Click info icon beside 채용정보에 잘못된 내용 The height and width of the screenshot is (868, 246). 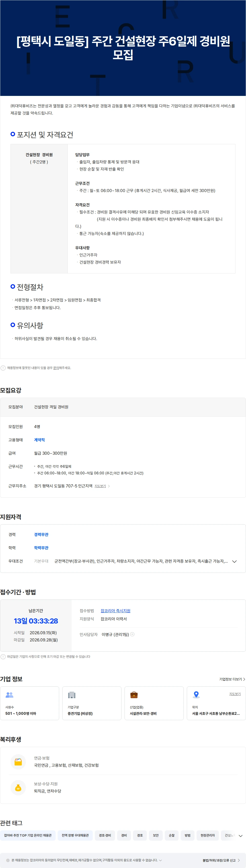point(3,368)
